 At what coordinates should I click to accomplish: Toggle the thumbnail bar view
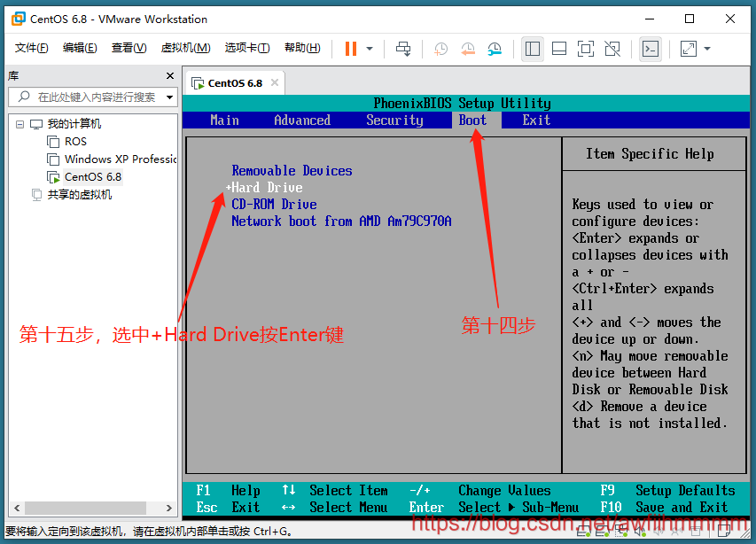tap(559, 49)
